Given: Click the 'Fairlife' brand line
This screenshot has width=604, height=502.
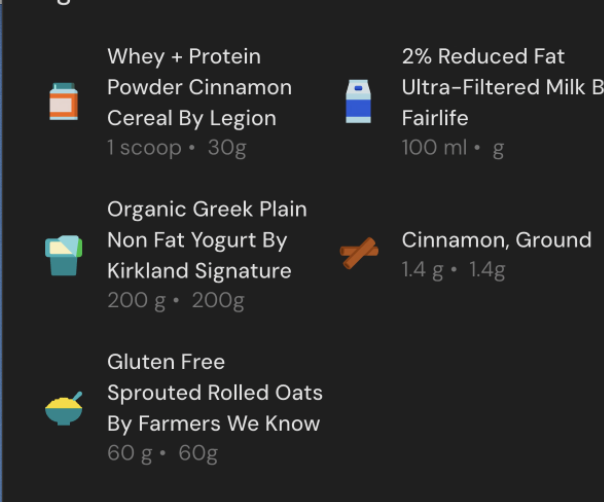Looking at the screenshot, I should point(435,118).
